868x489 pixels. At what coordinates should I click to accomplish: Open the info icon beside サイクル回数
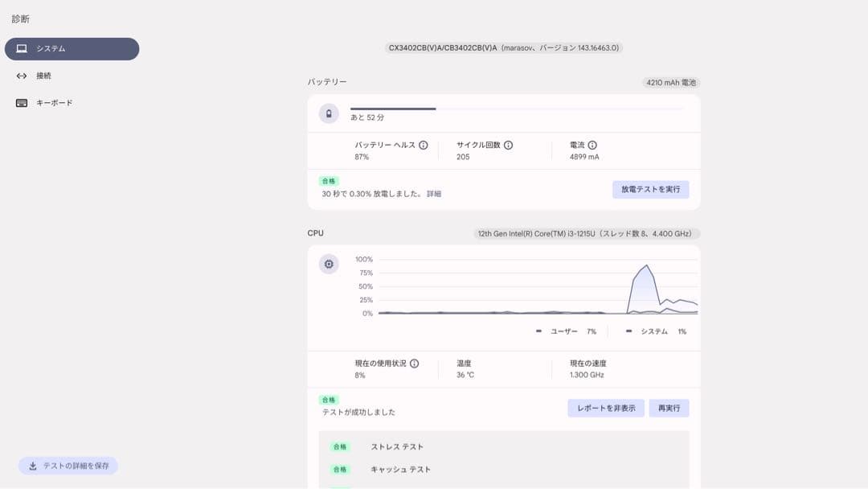click(x=510, y=145)
